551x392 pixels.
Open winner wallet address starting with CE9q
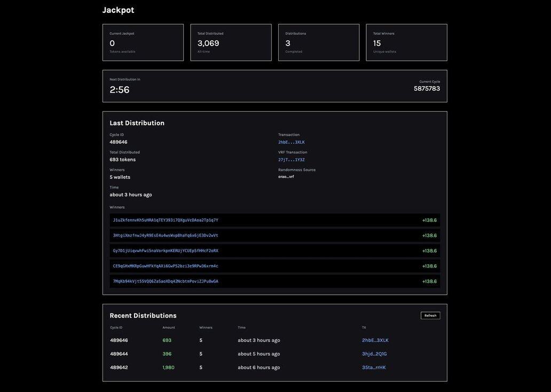pos(166,266)
